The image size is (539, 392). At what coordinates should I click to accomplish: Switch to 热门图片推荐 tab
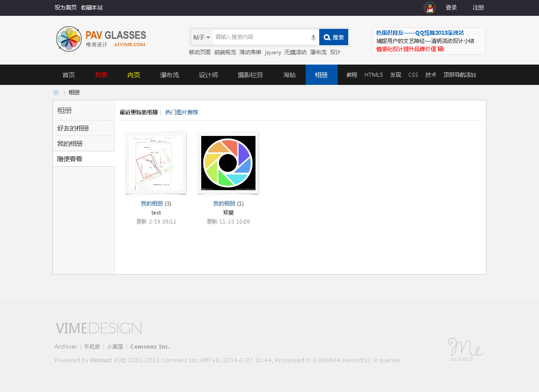click(181, 112)
